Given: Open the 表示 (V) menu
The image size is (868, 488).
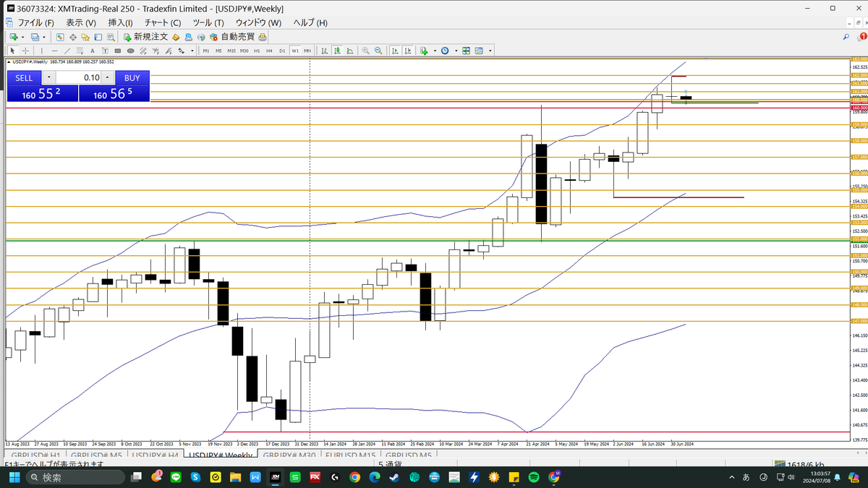Looking at the screenshot, I should 80,23.
